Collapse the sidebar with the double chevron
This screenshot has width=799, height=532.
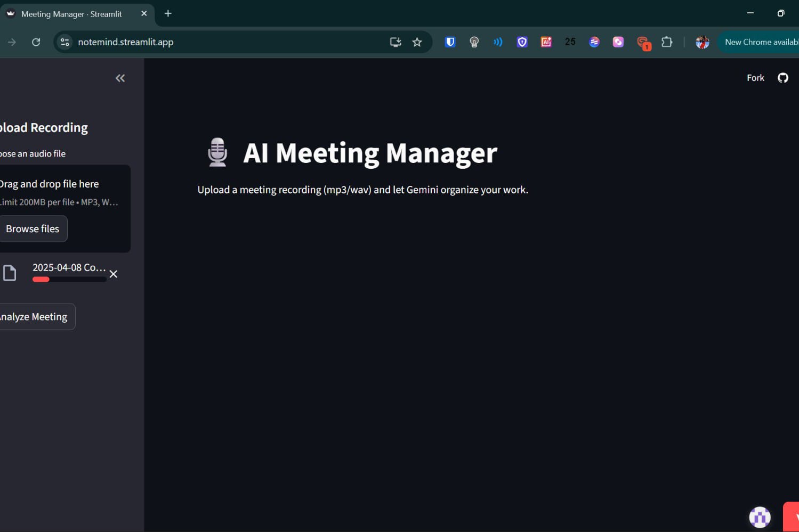click(120, 78)
